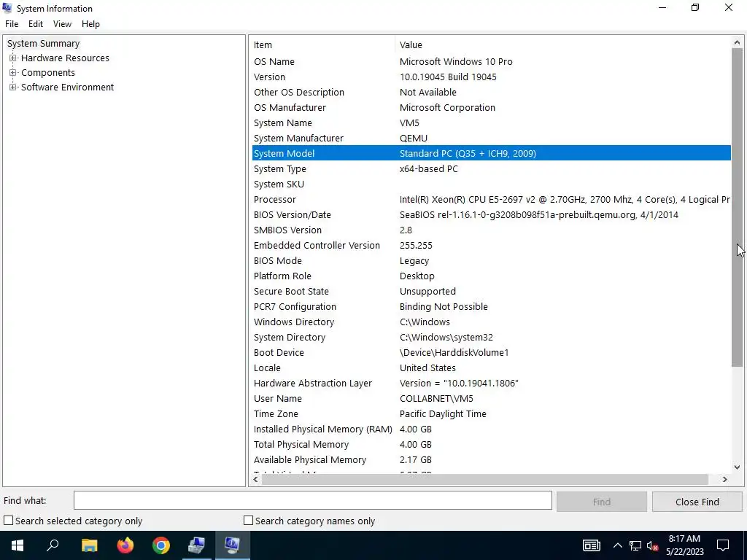This screenshot has height=560, width=747.
Task: Click the network status tray icon
Action: [x=635, y=545]
